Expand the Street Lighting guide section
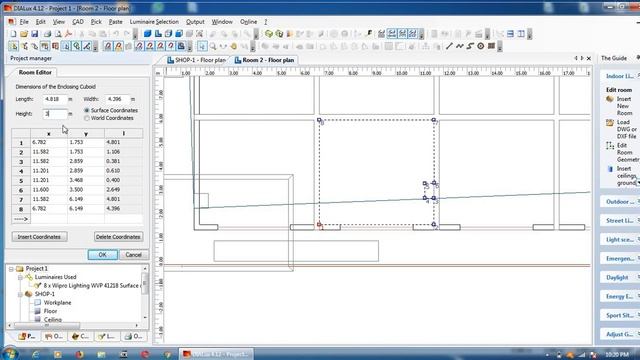 click(x=620, y=221)
